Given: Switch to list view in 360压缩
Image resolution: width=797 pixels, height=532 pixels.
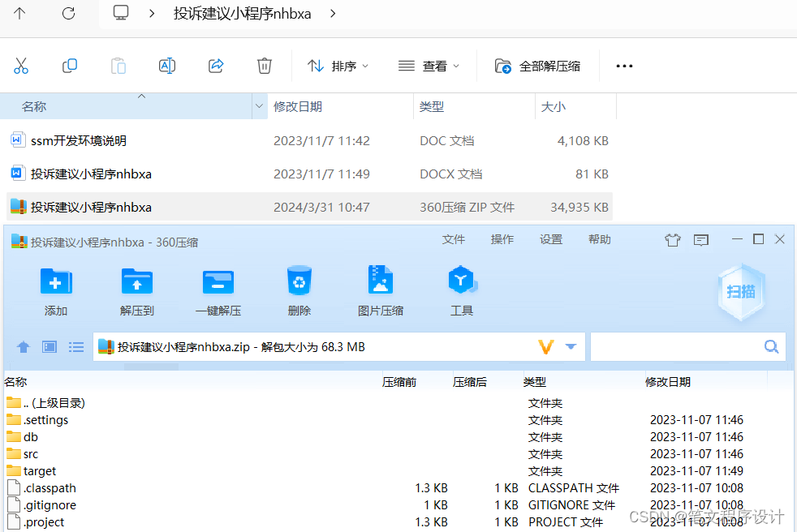Looking at the screenshot, I should [x=76, y=347].
